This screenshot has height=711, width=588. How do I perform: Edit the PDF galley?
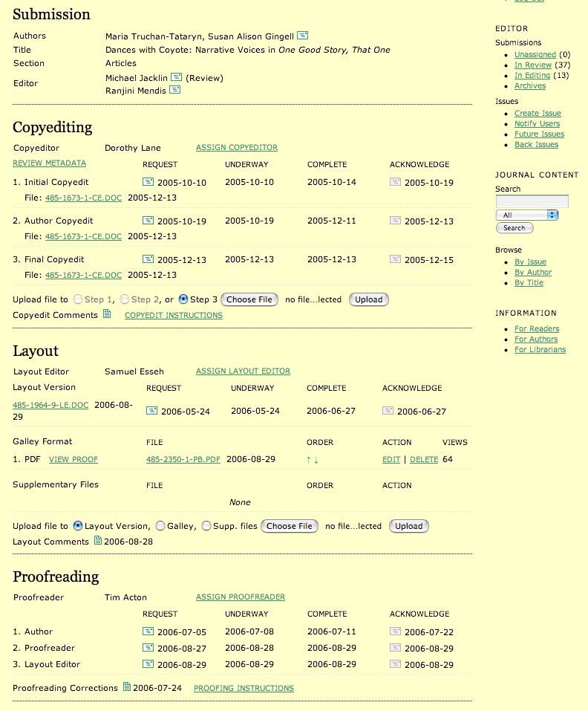[391, 459]
